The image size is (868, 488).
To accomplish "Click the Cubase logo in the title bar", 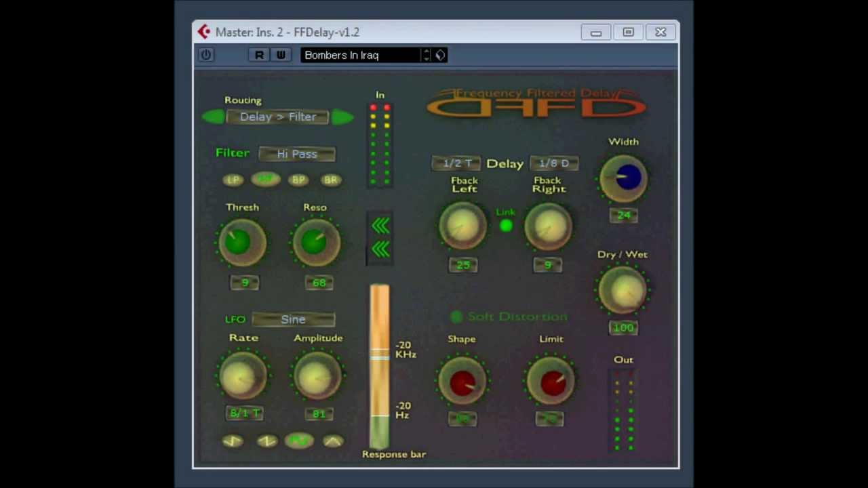I will (203, 32).
